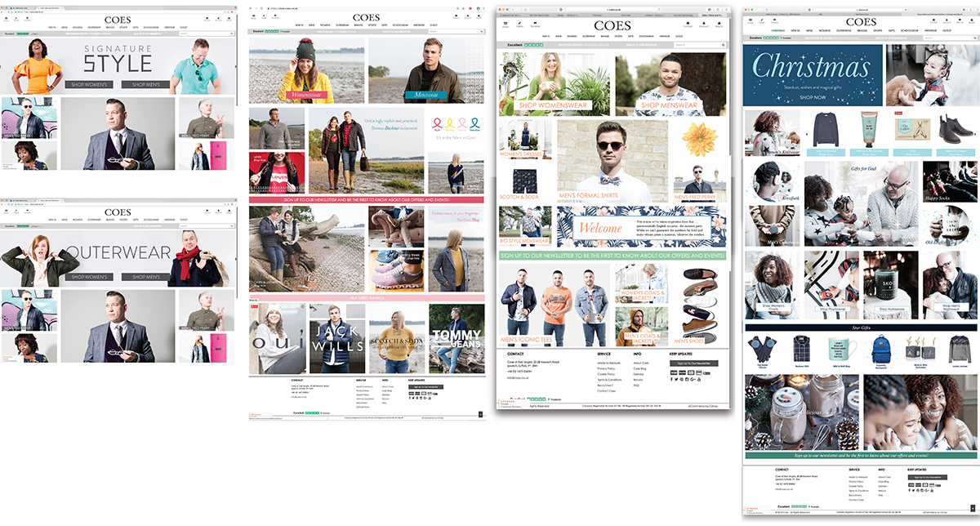Open Tommy Jeans featured brand tile
This screenshot has height=526, width=980.
pos(456,338)
